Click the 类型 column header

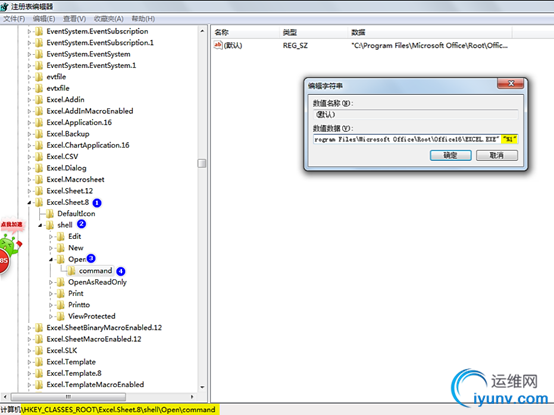[314, 32]
